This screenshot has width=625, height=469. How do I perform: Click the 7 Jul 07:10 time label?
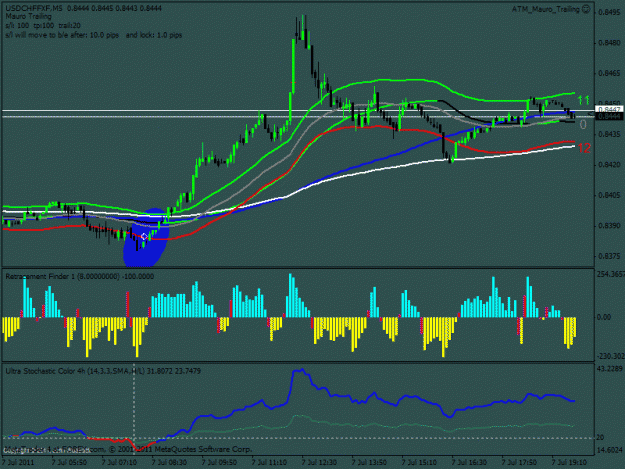coord(119,462)
